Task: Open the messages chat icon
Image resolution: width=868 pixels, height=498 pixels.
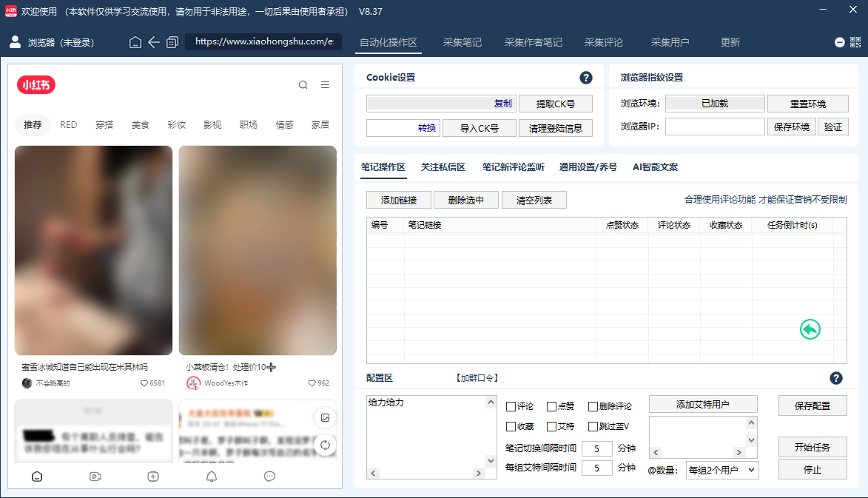Action: 269,477
